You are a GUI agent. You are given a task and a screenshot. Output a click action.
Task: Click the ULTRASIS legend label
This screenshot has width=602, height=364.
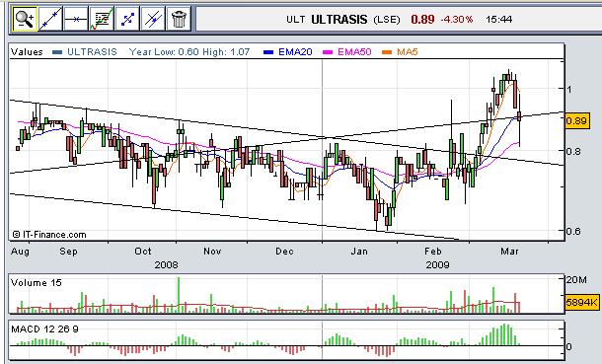pos(92,52)
